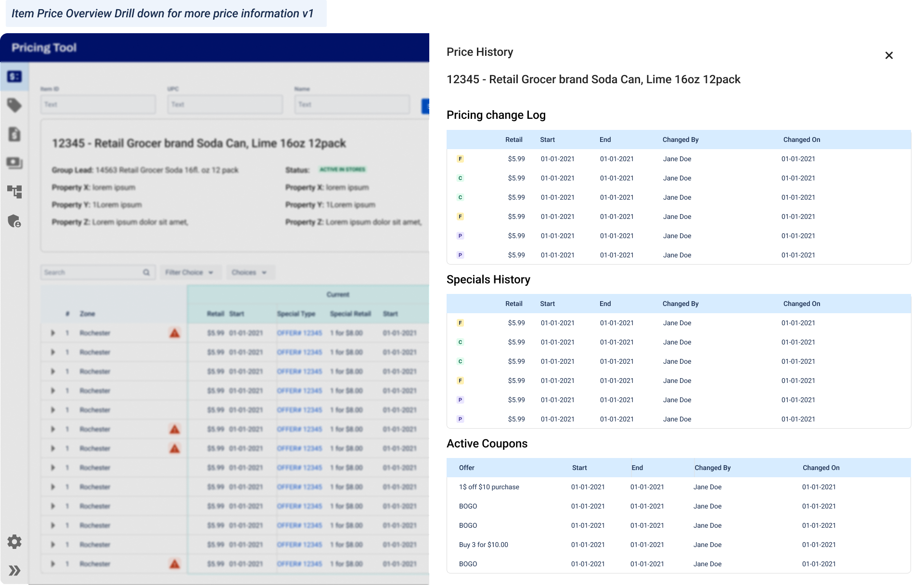Click the Specials History heading
Image resolution: width=924 pixels, height=585 pixels.
488,280
